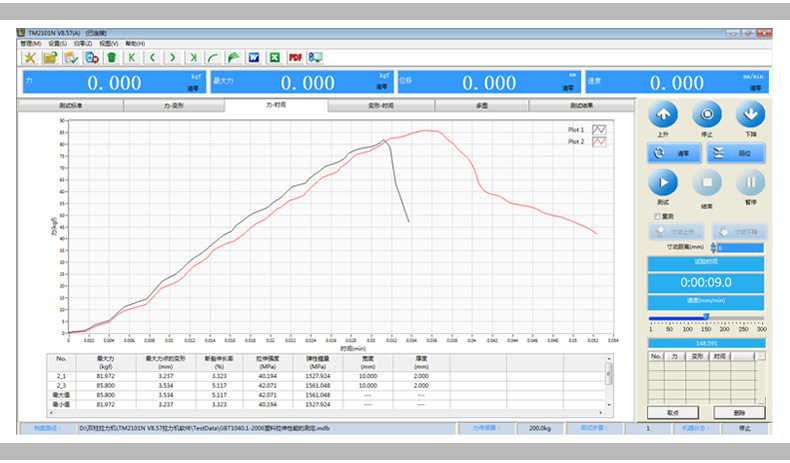790x463 pixels.
Task: Start test with the 测试 play button
Action: (662, 183)
